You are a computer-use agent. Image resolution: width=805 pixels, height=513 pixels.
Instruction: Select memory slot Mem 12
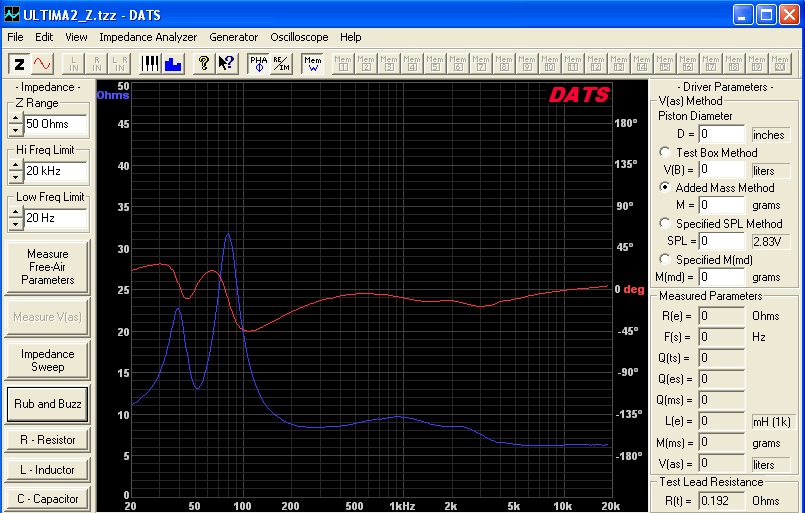coord(596,64)
